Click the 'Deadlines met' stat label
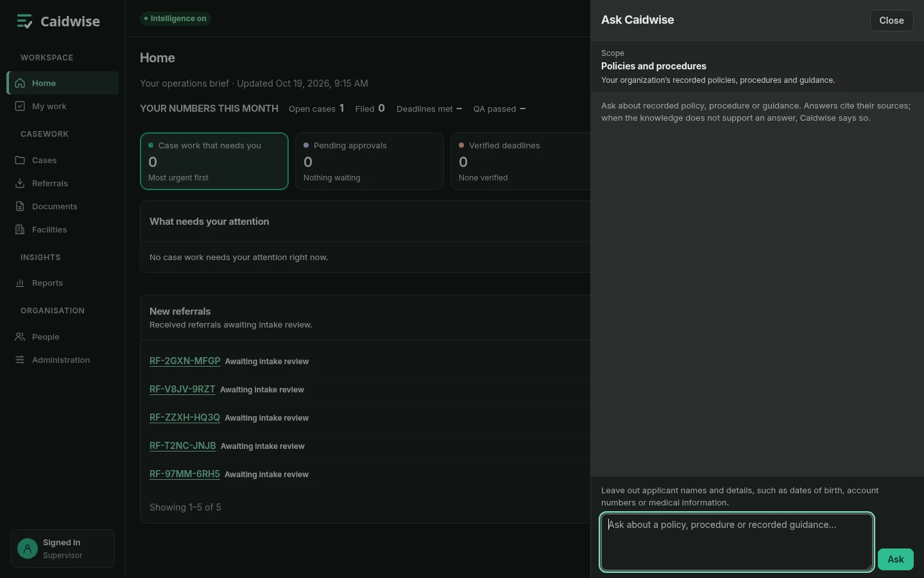Viewport: 924px width, 578px height. 425,109
